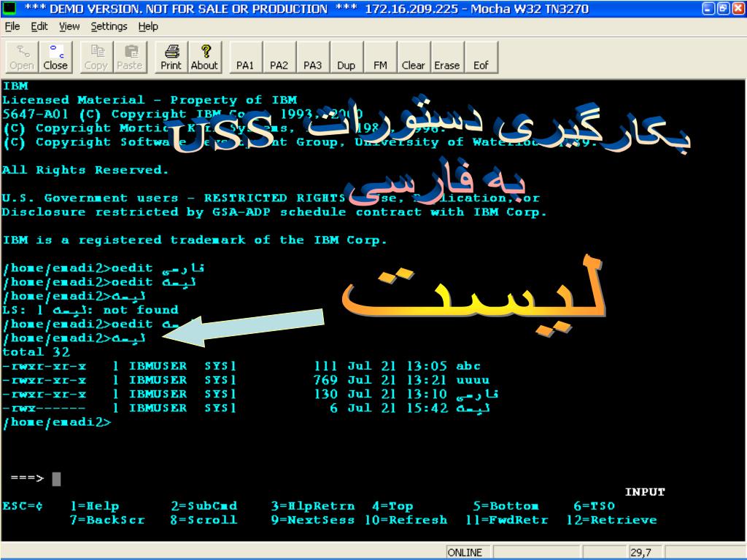
Task: Click the Paste toolbar icon
Action: point(130,57)
